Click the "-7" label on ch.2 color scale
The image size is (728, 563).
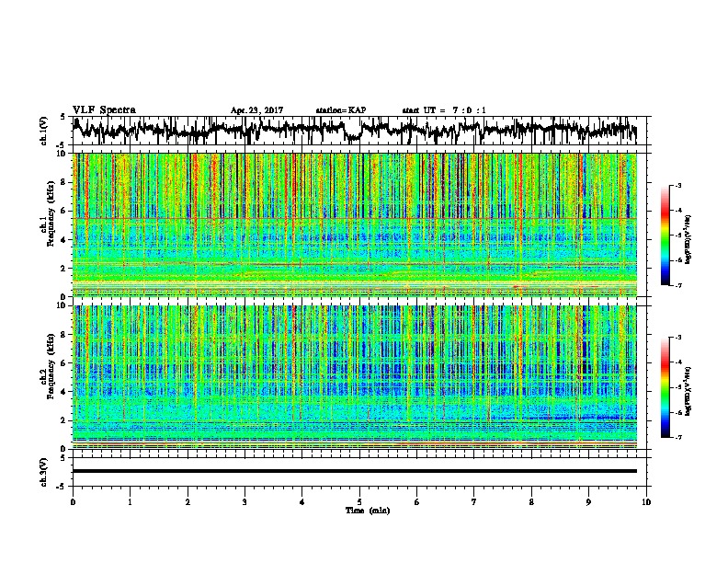677,438
